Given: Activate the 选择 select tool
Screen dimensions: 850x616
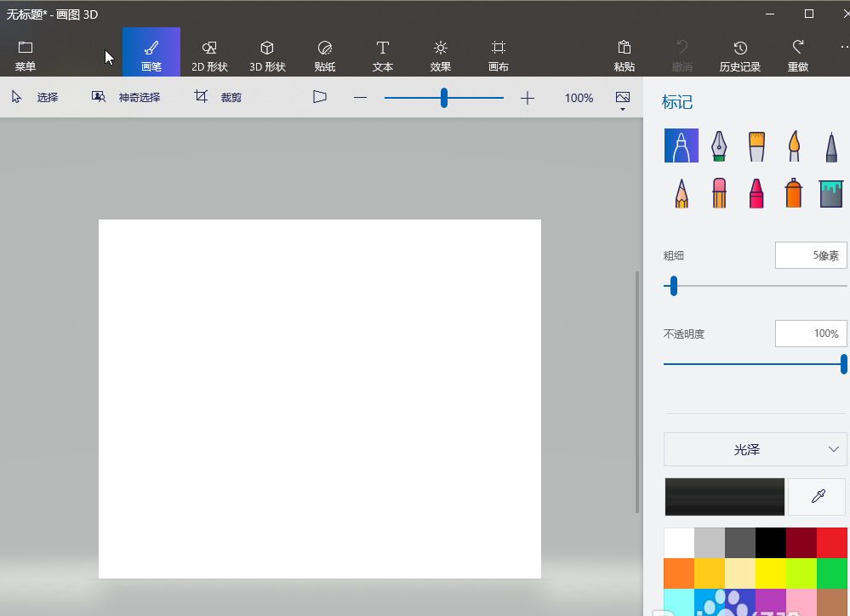Looking at the screenshot, I should click(35, 97).
